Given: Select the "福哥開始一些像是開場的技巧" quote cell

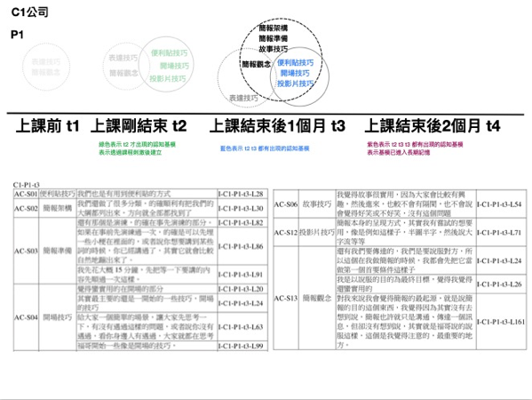Looking at the screenshot, I should pyautogui.click(x=147, y=346).
